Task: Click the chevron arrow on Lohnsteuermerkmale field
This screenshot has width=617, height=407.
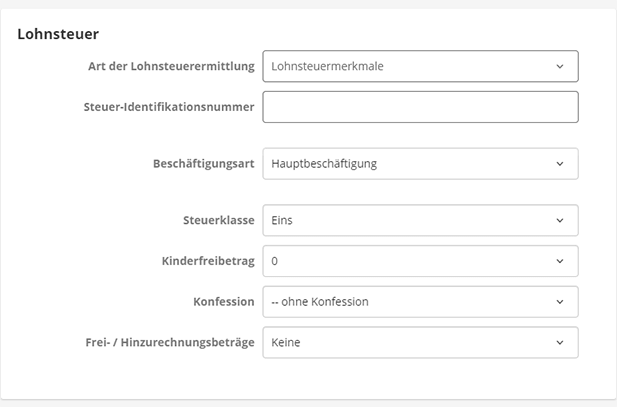Action: [x=559, y=66]
